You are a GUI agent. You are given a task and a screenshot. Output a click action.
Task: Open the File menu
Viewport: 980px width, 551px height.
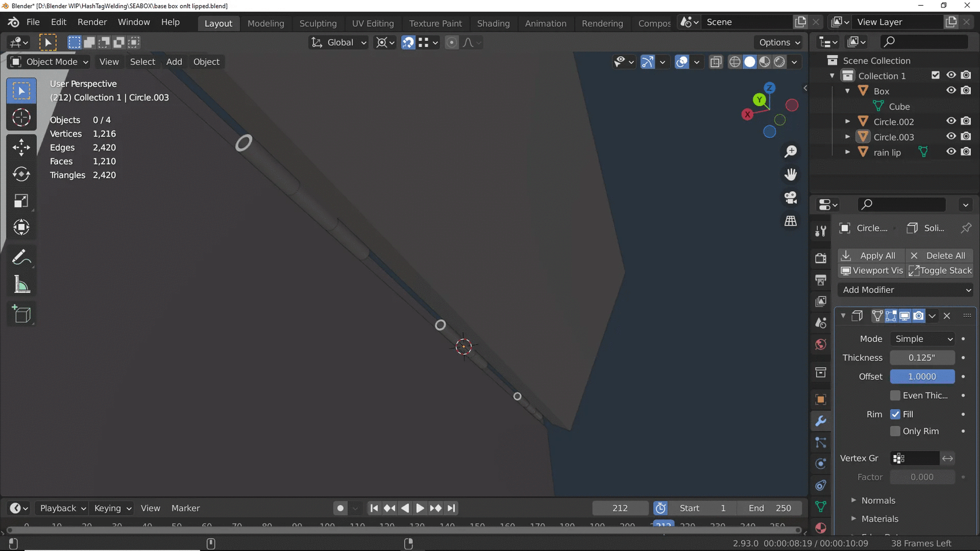tap(33, 22)
